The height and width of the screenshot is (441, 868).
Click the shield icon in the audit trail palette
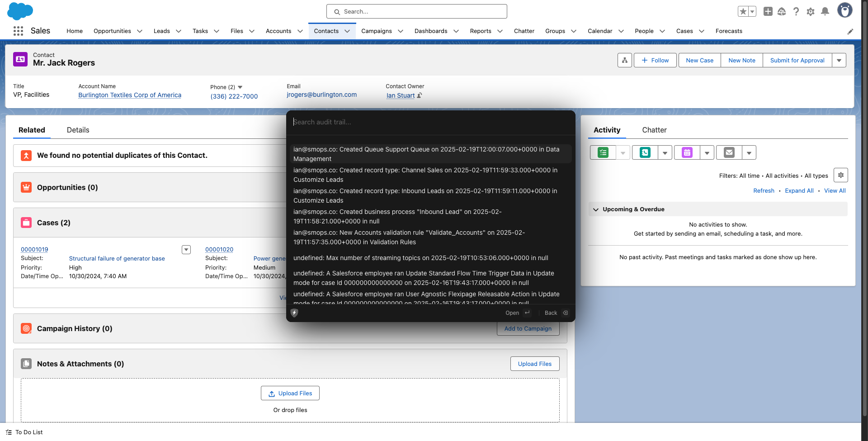[x=294, y=313]
